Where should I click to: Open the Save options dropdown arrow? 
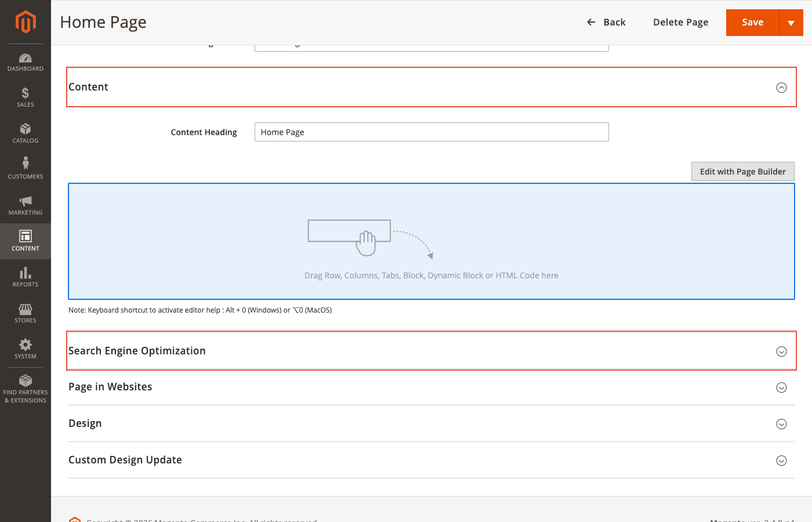coord(791,22)
